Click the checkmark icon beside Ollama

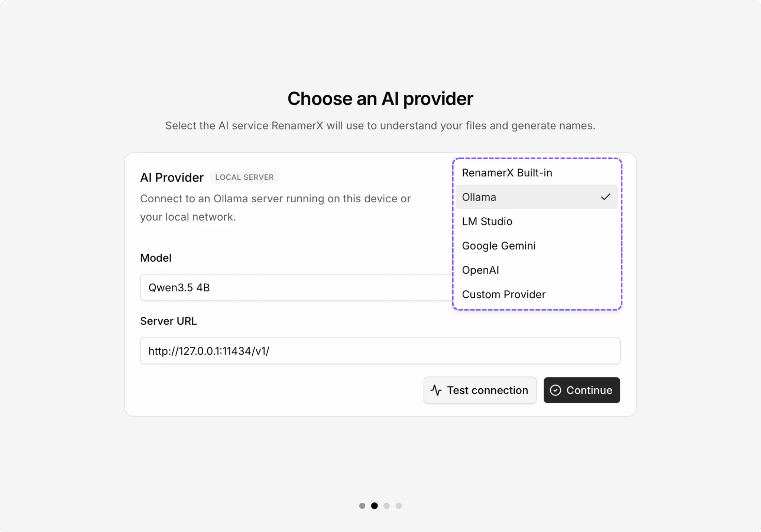coord(605,197)
